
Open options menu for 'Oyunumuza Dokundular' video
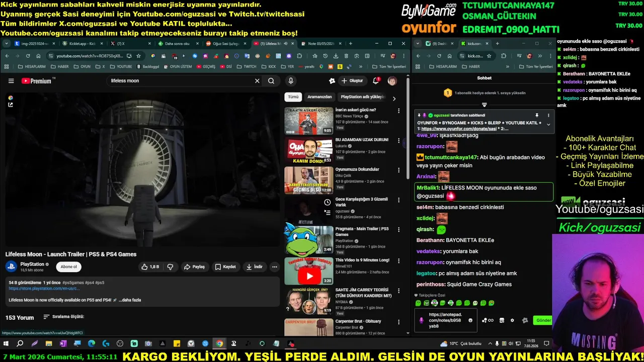(x=399, y=170)
